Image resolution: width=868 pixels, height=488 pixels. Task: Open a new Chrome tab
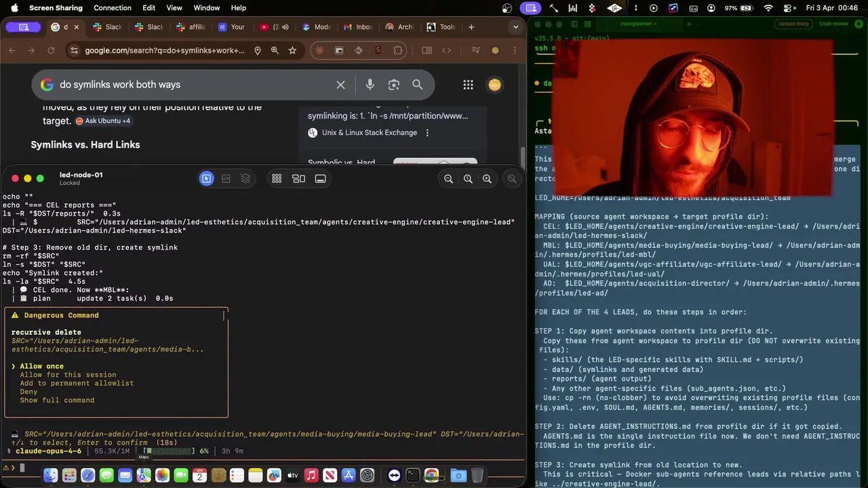point(471,27)
